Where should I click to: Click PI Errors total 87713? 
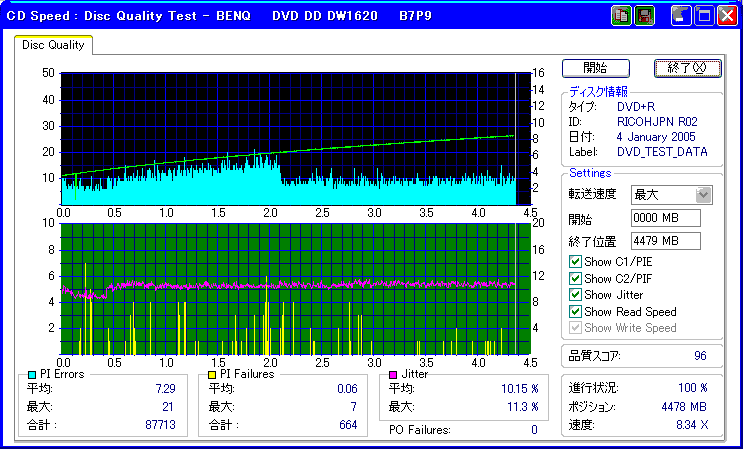pos(160,425)
